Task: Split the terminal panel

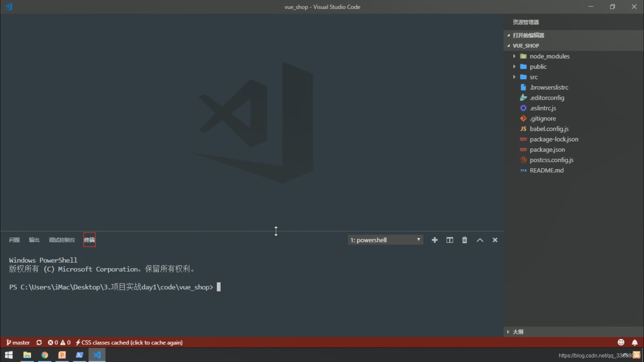Action: click(449, 240)
